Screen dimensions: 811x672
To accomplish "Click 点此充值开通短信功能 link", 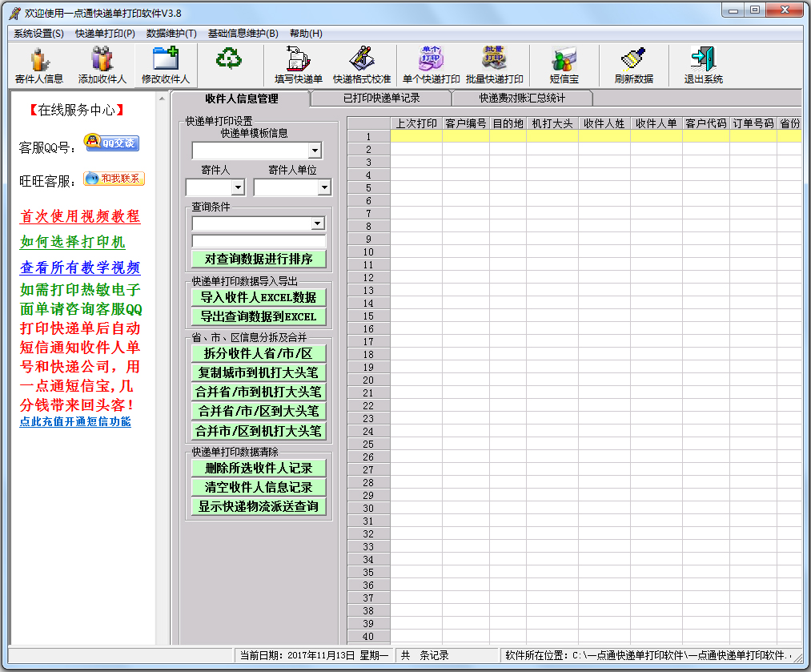I will tap(75, 421).
